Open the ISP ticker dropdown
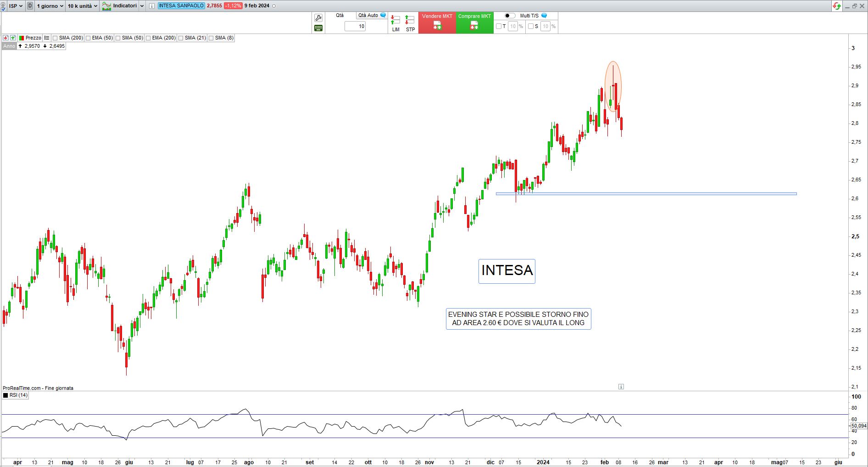 pos(16,6)
